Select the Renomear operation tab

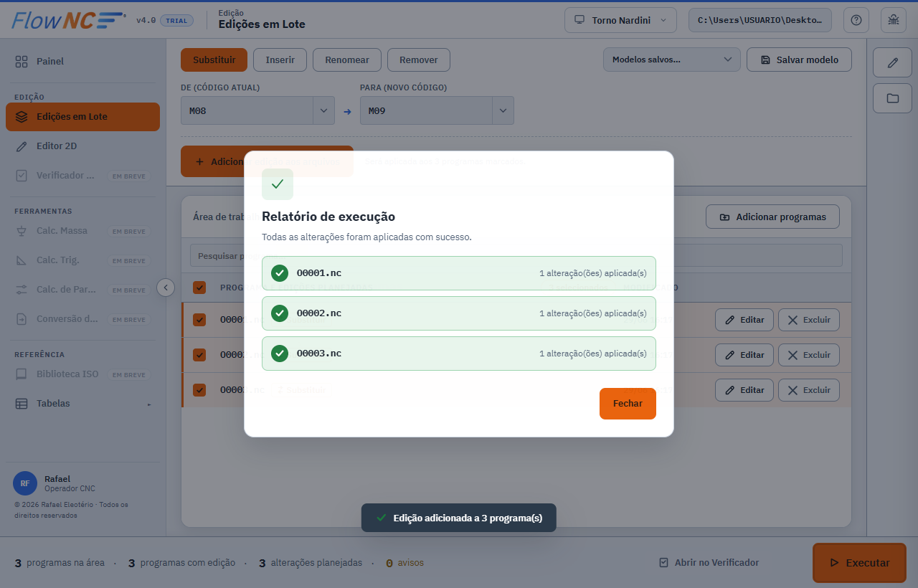point(347,60)
